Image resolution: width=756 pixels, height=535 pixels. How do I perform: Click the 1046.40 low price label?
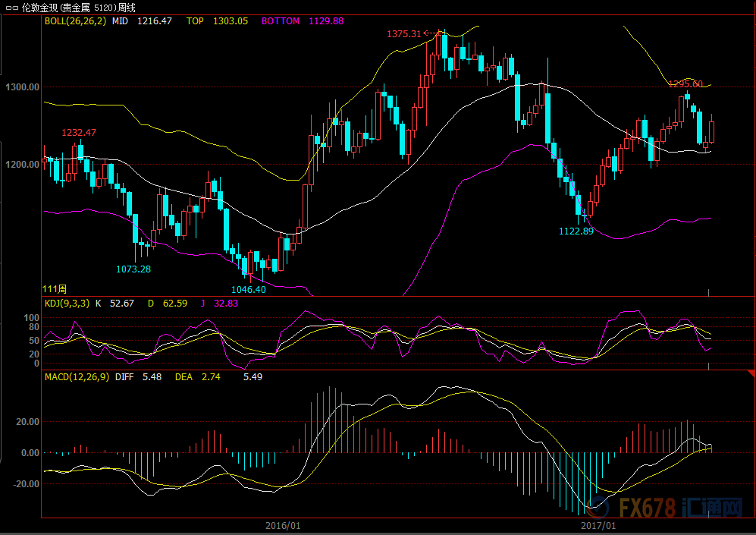pos(248,289)
